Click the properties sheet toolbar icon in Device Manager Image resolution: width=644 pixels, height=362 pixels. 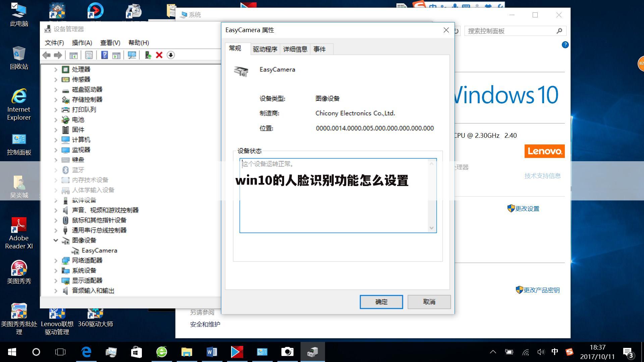[x=89, y=55]
